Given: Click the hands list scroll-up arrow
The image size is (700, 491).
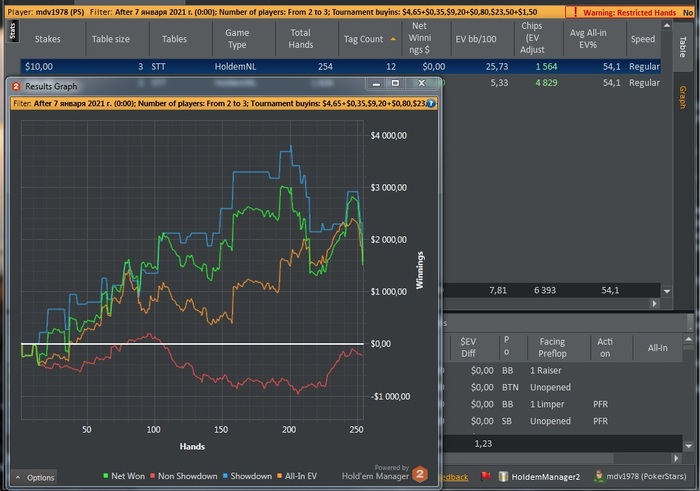Looking at the screenshot, I should pyautogui.click(x=688, y=340).
